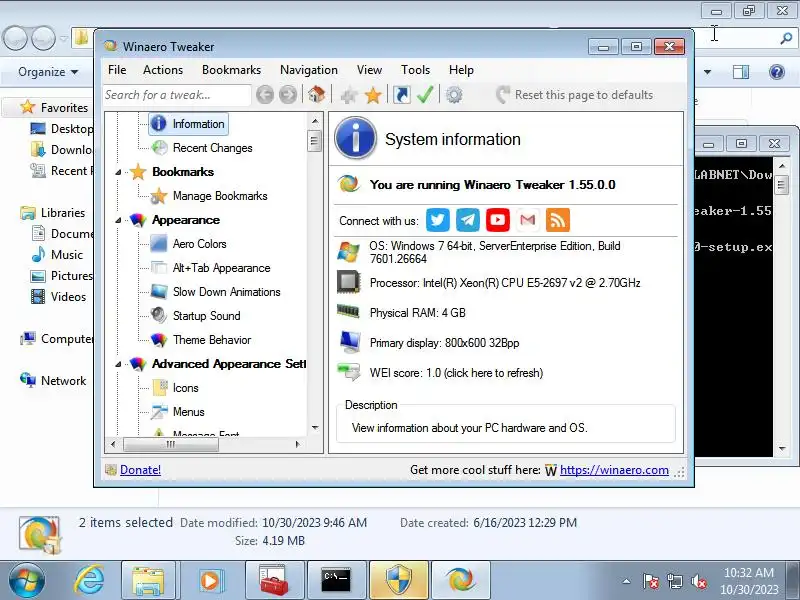Open the Twitter connect icon
This screenshot has height=600, width=800.
438,220
